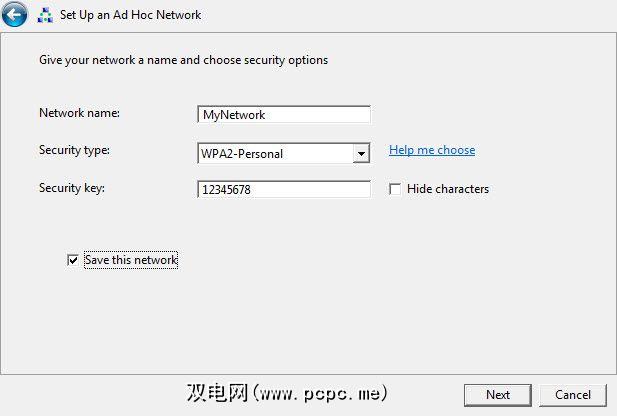
Task: Cancel the ad hoc network setup
Action: click(x=573, y=395)
